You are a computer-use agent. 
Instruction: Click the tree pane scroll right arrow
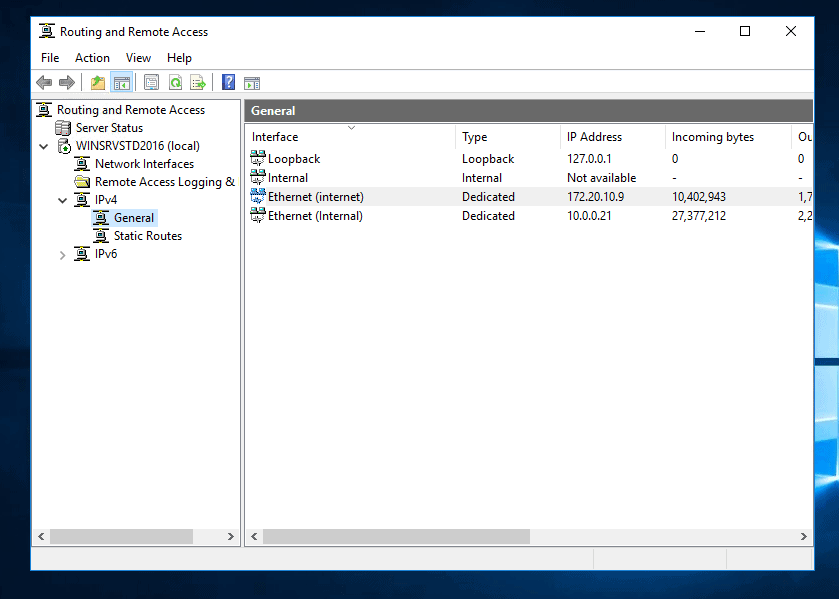point(231,536)
